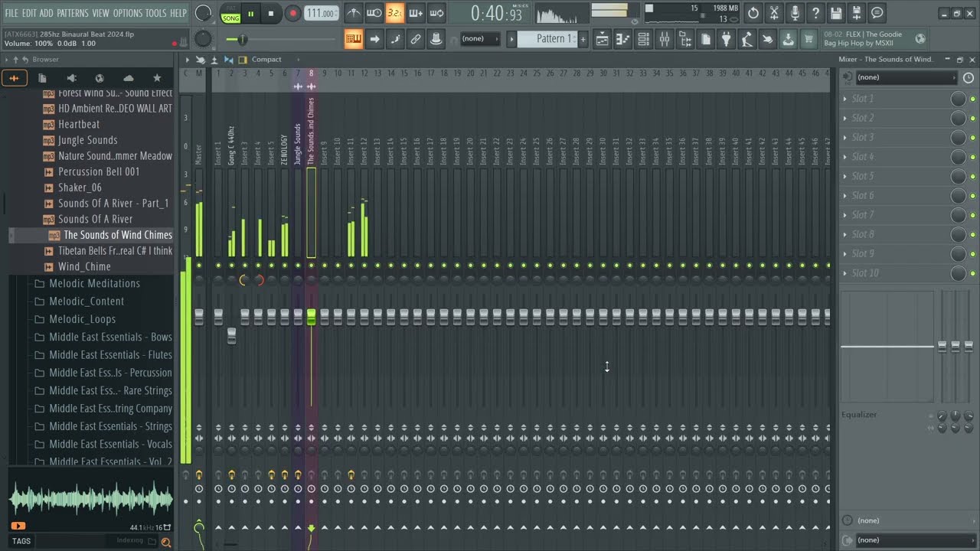Toggle Slot 10 enable light
980x551 pixels.
(972, 273)
